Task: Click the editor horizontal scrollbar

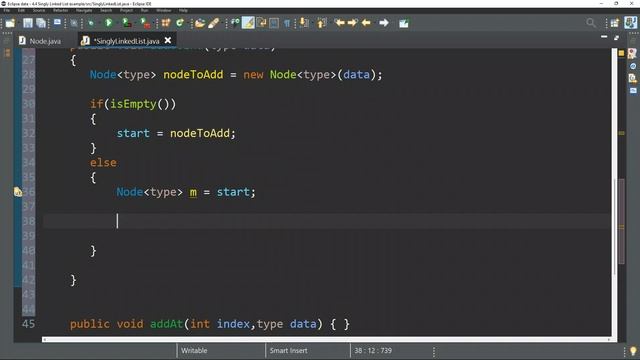Action: 326,340
